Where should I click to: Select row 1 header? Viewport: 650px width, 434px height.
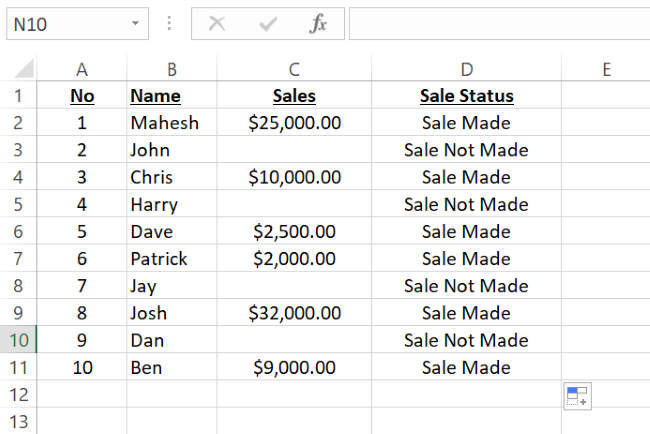20,96
